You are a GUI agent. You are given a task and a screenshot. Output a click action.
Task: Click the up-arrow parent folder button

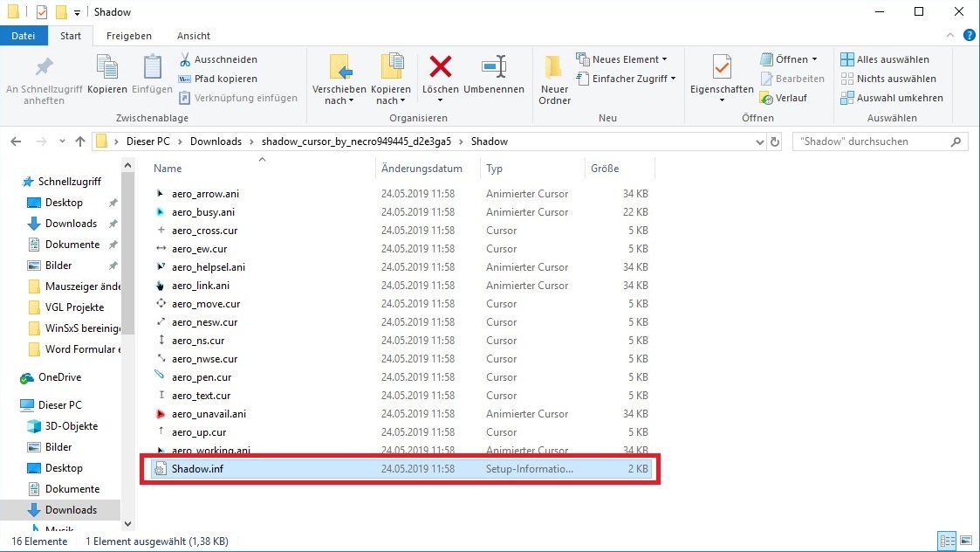pyautogui.click(x=80, y=141)
